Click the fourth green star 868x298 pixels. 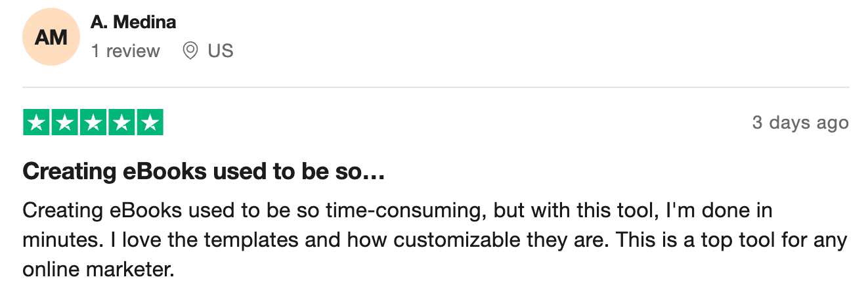click(x=121, y=123)
